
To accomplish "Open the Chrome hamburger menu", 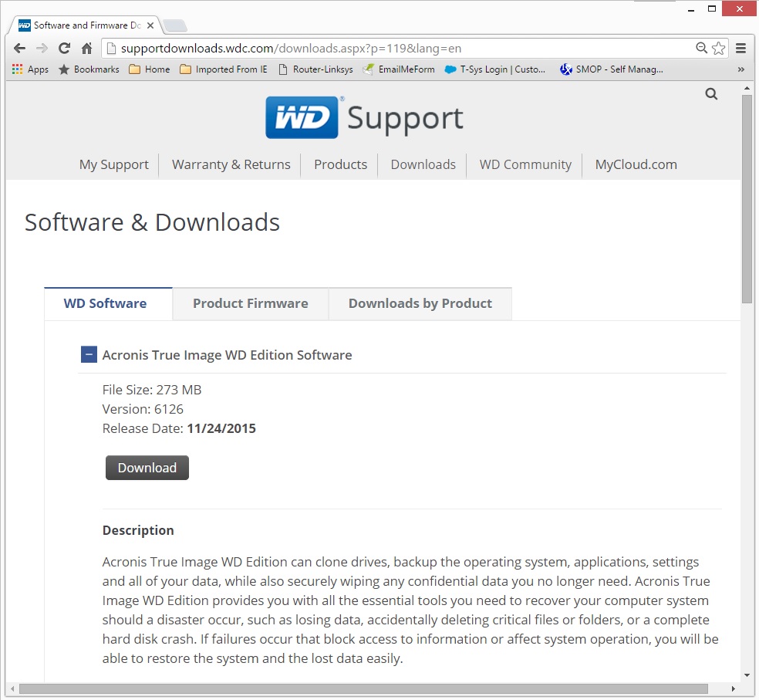I will 740,48.
